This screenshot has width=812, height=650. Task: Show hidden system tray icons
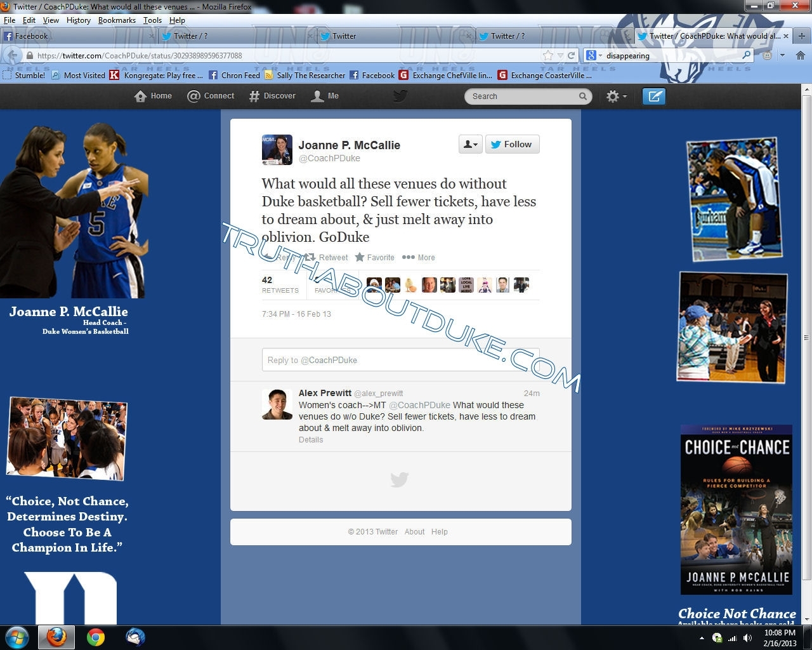[702, 638]
